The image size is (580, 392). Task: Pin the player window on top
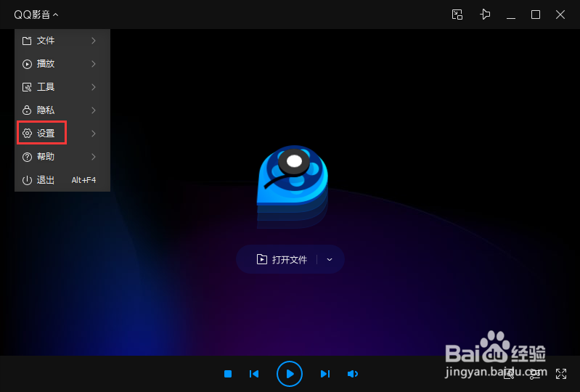(x=485, y=15)
